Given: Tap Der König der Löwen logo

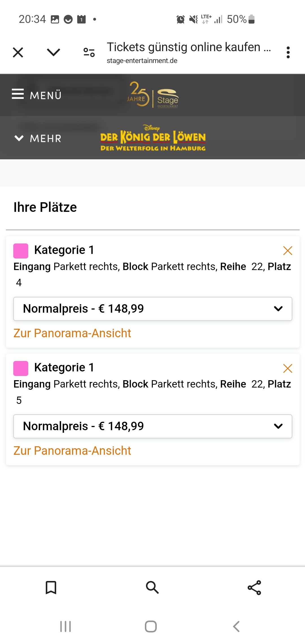Looking at the screenshot, I should coord(153,138).
